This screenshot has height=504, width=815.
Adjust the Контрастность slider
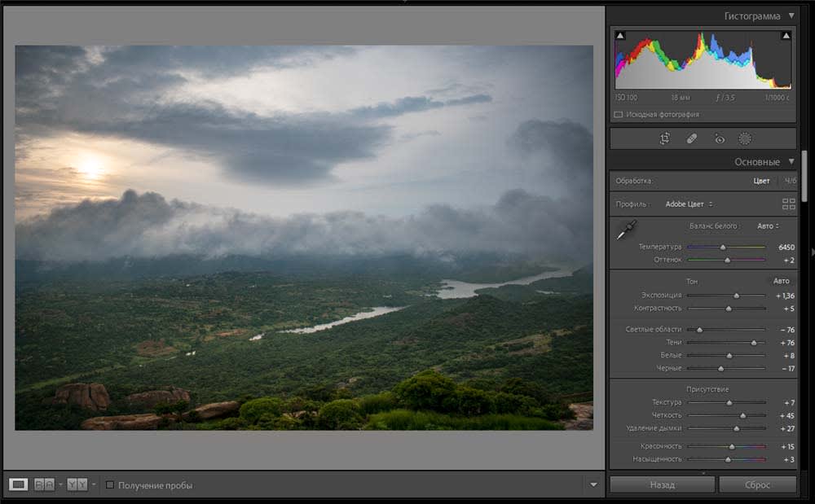click(728, 309)
